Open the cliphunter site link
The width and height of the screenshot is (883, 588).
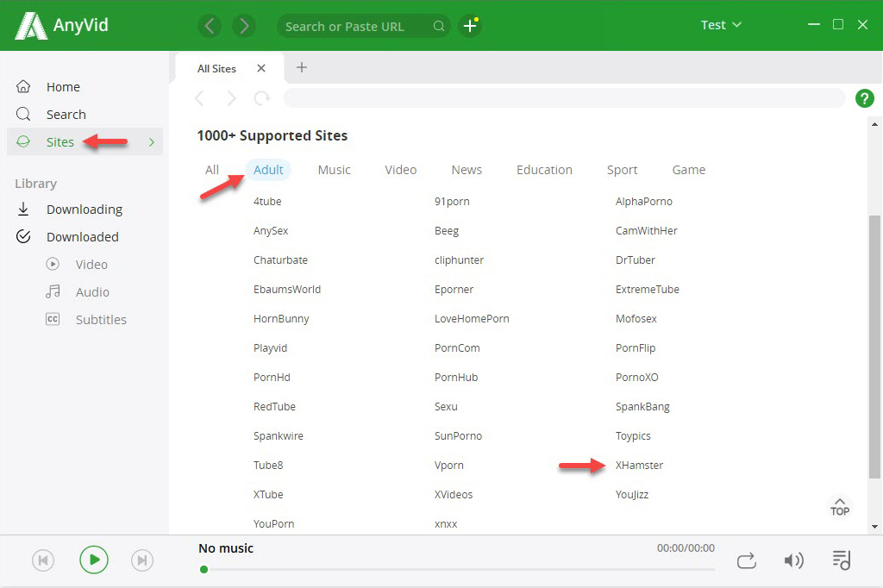[x=459, y=260]
